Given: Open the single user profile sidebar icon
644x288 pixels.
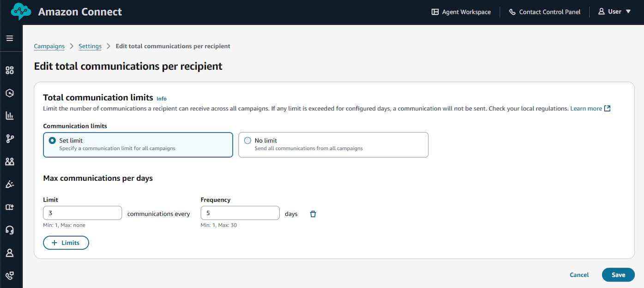Looking at the screenshot, I should (10, 253).
